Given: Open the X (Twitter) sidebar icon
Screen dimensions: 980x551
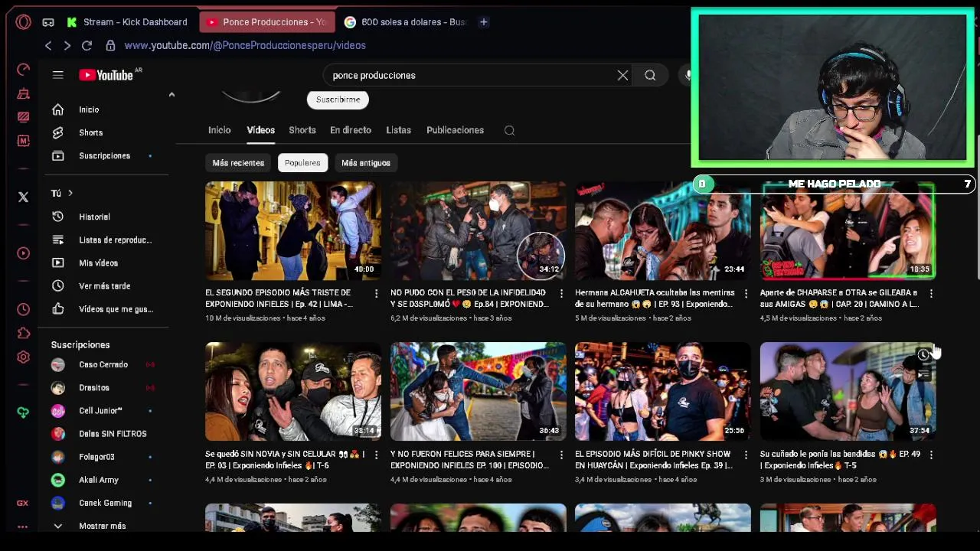Looking at the screenshot, I should pos(23,197).
